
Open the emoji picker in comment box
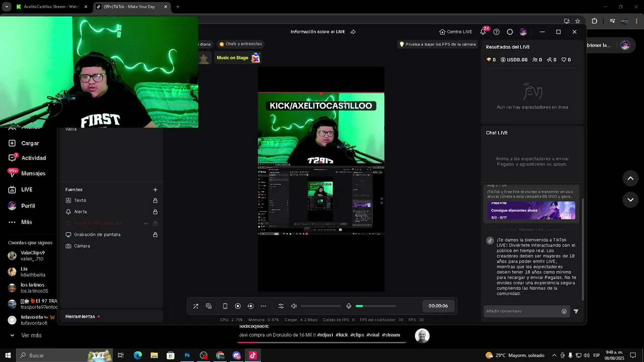[564, 311]
